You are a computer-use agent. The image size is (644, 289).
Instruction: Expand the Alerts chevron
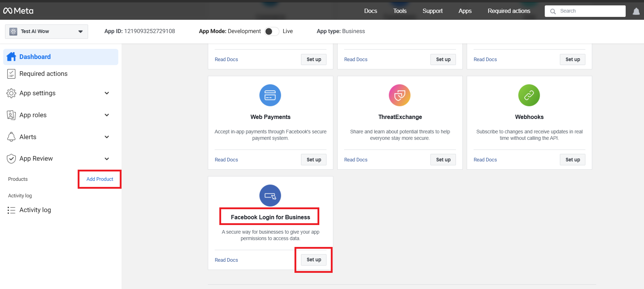tap(107, 137)
